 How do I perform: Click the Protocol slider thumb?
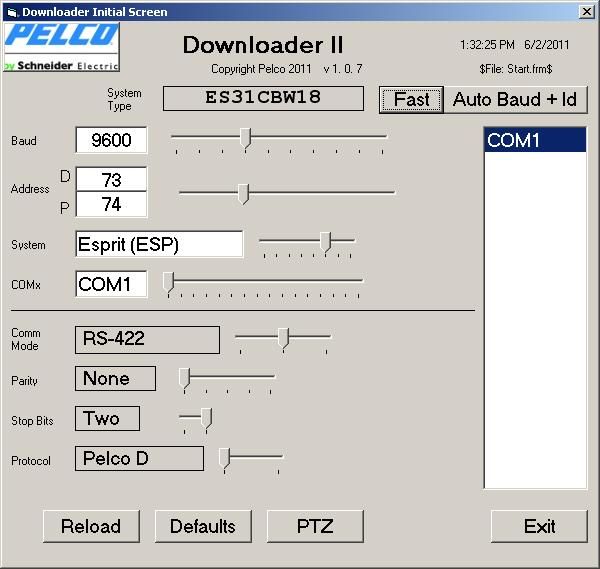coord(224,458)
